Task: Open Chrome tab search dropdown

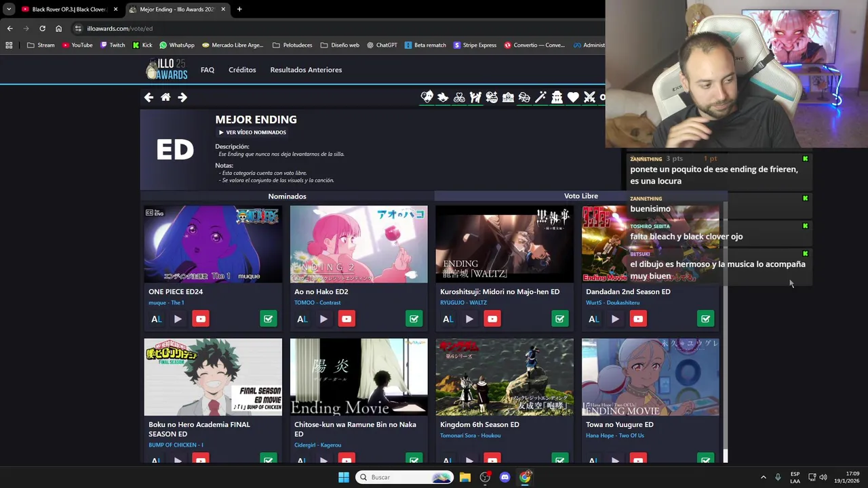Action: [9, 9]
